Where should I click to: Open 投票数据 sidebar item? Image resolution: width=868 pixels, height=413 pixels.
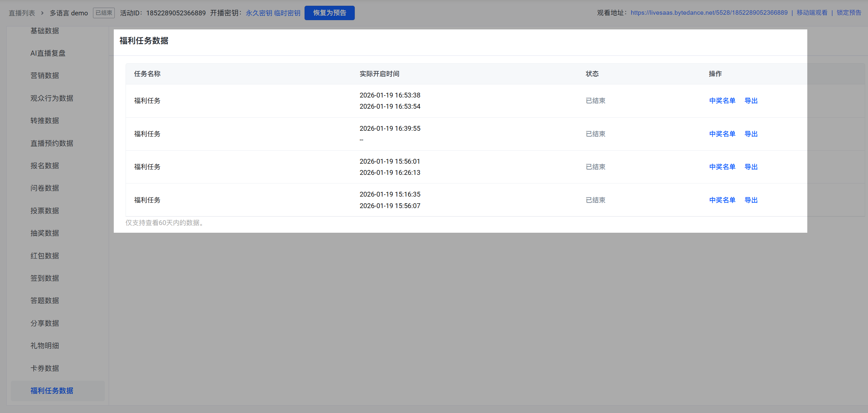coord(45,211)
